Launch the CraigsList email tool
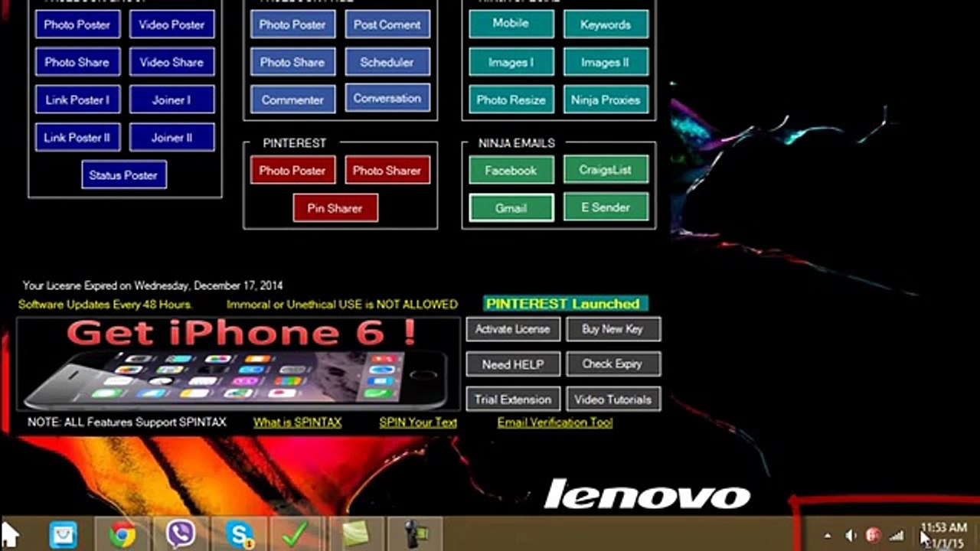Image resolution: width=980 pixels, height=551 pixels. [606, 169]
